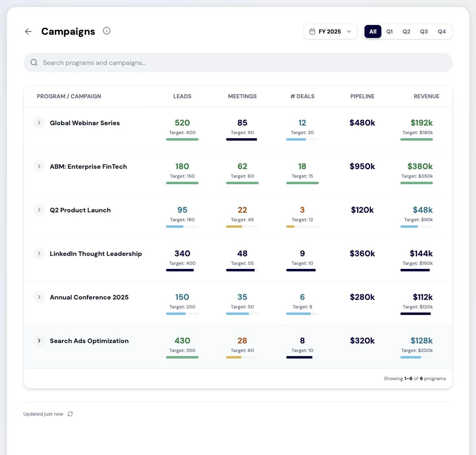Open the info icon next to Campaigns
This screenshot has width=476, height=455.
click(107, 31)
